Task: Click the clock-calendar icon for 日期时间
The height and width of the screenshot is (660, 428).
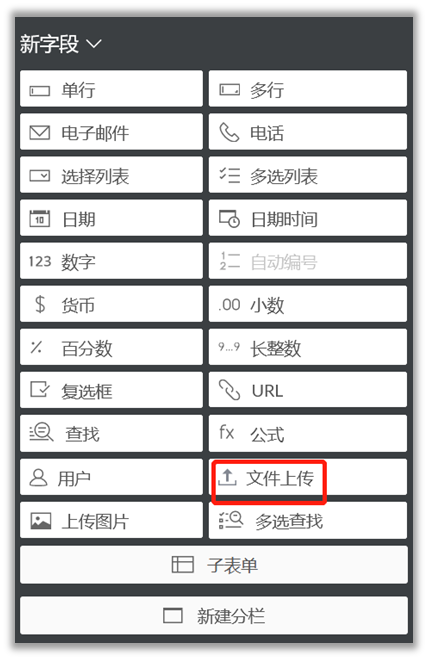Action: 229,219
